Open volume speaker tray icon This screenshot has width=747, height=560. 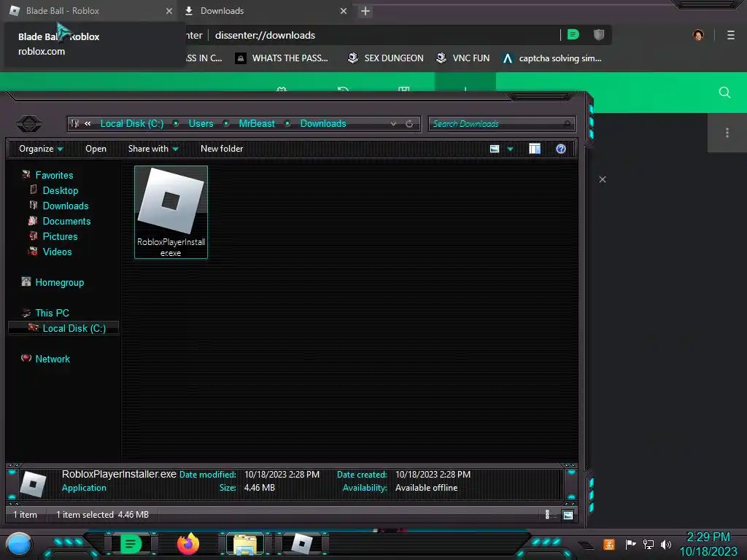click(665, 544)
